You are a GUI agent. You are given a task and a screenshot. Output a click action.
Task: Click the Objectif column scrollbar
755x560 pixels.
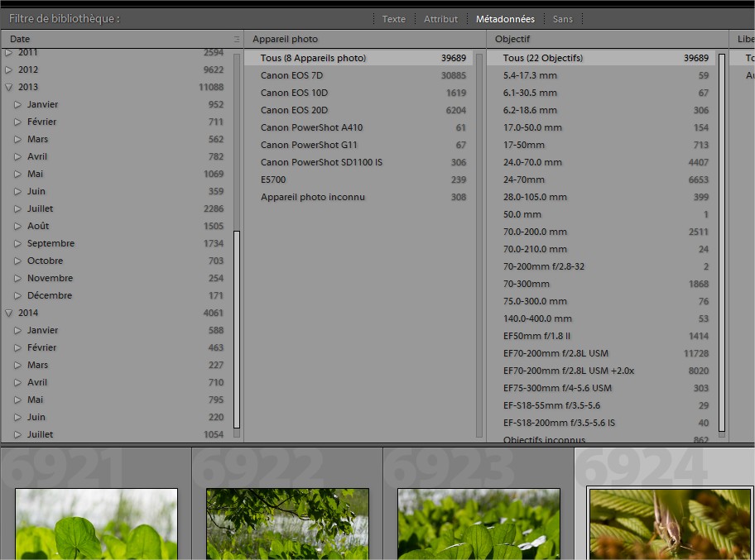pyautogui.click(x=722, y=240)
